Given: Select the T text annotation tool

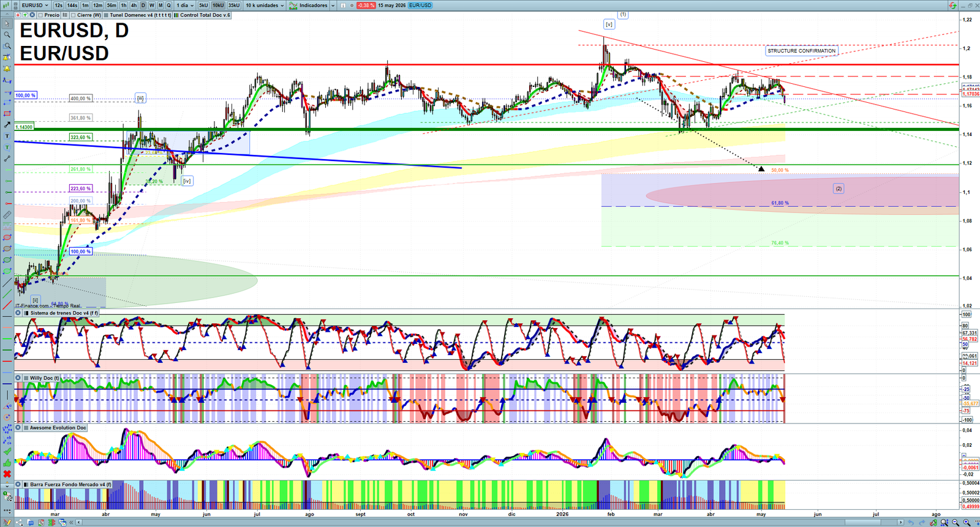Looking at the screenshot, I should pyautogui.click(x=7, y=136).
